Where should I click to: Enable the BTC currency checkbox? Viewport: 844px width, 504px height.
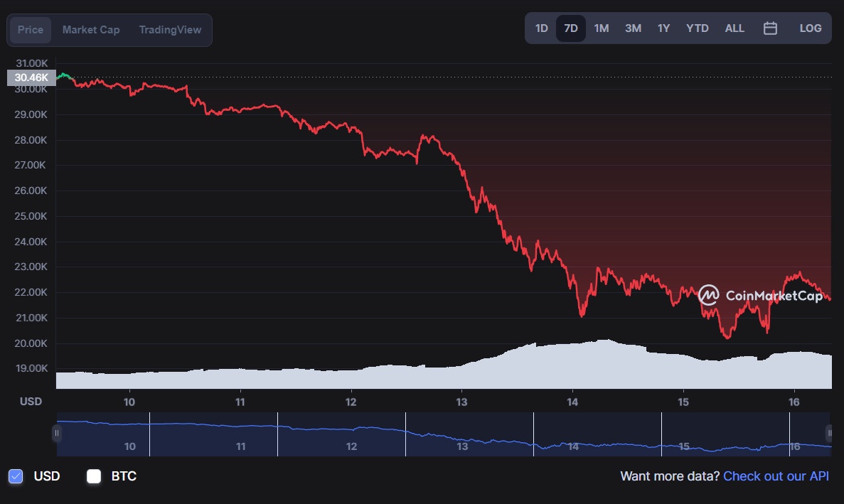point(94,476)
